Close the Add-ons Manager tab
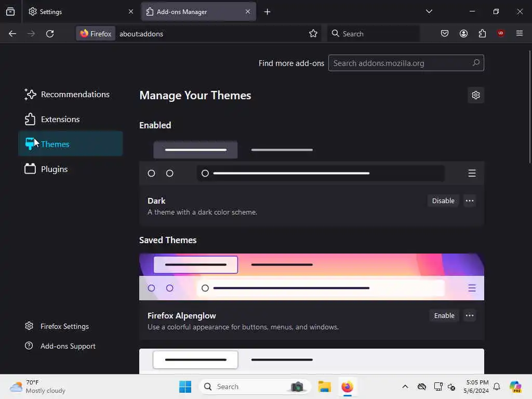Screen dimensions: 532x399 pos(248,11)
